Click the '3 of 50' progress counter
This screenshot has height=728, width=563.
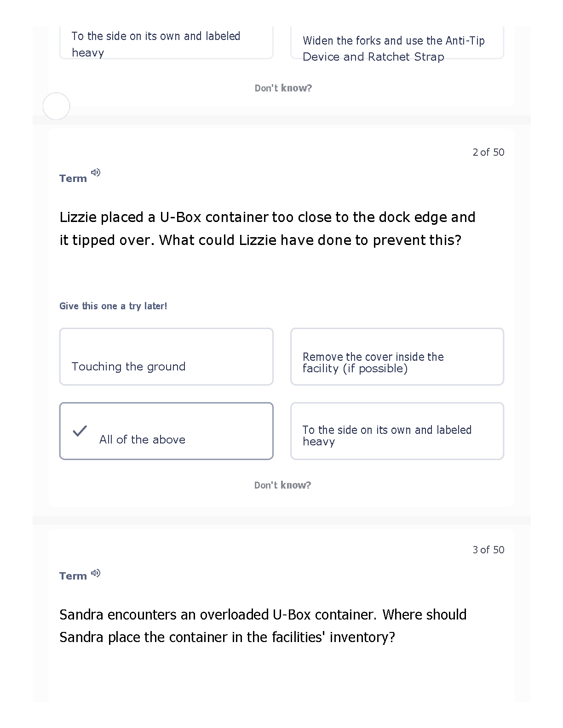point(488,550)
